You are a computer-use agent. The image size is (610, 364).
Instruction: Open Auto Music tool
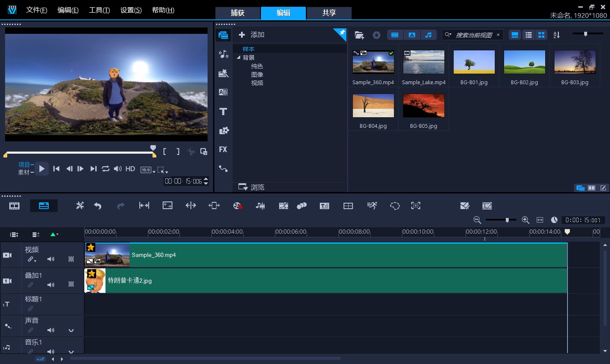point(283,206)
